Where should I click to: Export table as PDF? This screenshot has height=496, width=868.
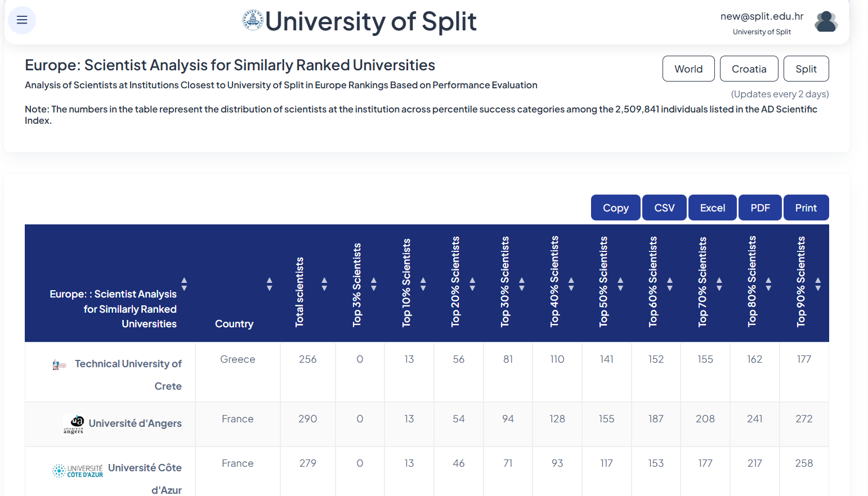[x=760, y=208]
